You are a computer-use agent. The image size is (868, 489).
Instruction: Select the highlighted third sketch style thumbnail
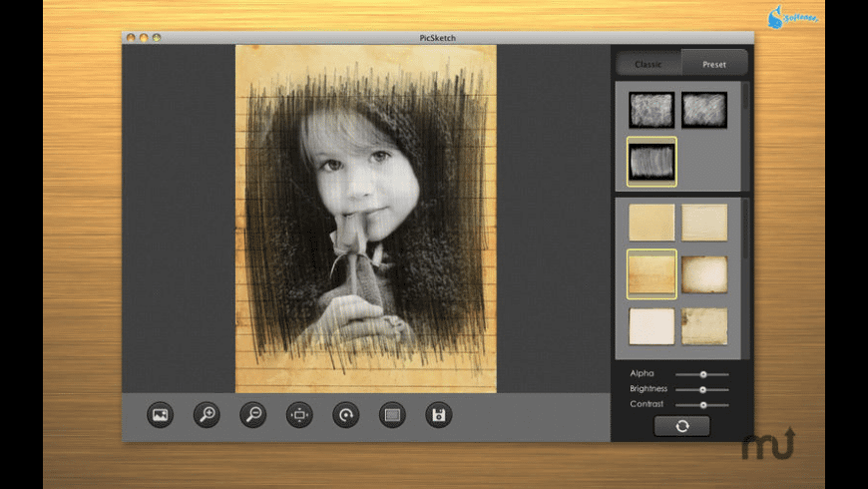(x=651, y=161)
